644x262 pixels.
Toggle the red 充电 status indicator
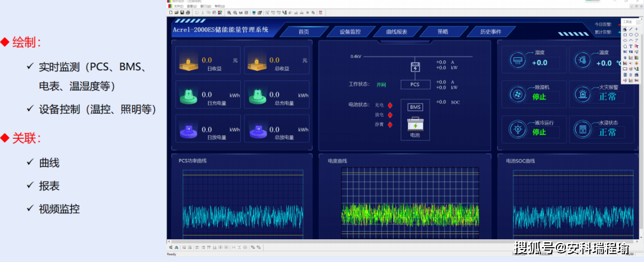[x=390, y=105]
